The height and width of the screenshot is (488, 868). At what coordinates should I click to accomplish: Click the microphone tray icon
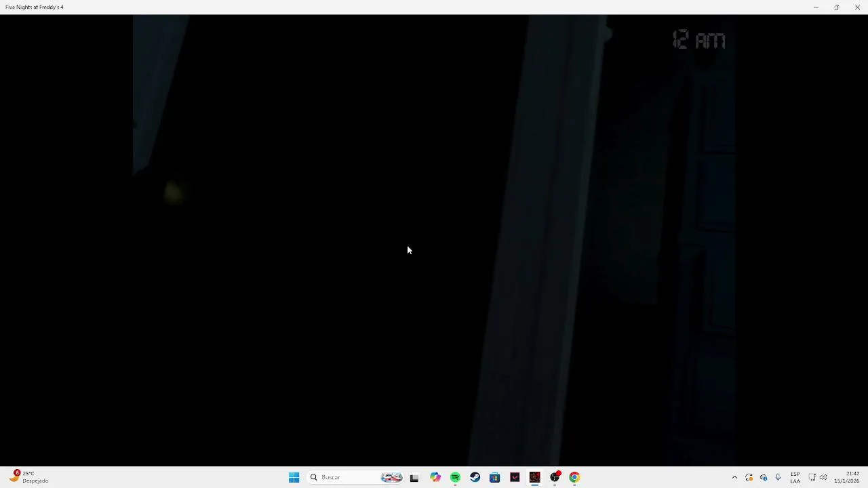[x=778, y=477]
